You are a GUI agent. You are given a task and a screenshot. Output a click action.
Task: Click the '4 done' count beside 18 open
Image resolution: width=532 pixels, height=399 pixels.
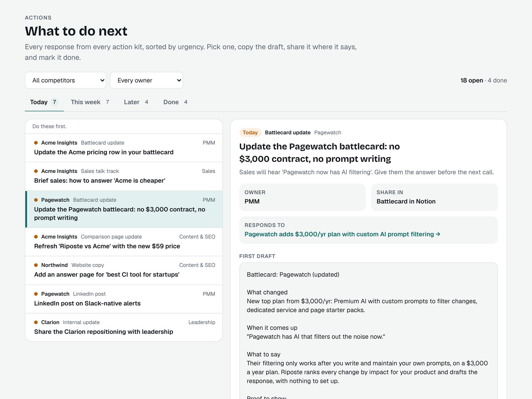(x=497, y=80)
